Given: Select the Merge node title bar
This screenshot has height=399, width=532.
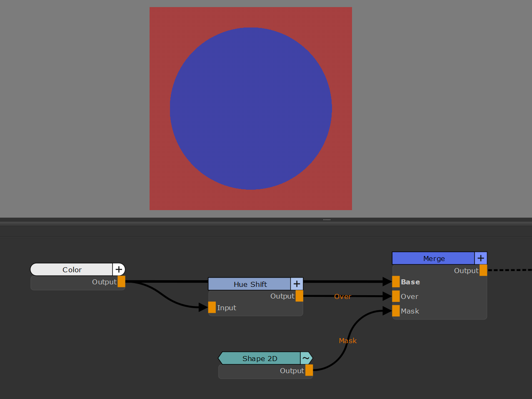Looking at the screenshot, I should point(434,258).
